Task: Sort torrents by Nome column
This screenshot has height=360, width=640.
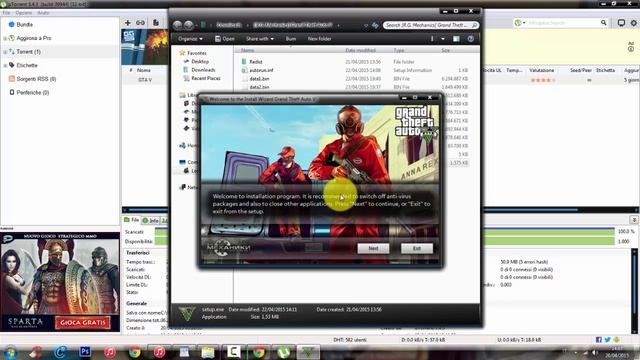Action: point(144,71)
